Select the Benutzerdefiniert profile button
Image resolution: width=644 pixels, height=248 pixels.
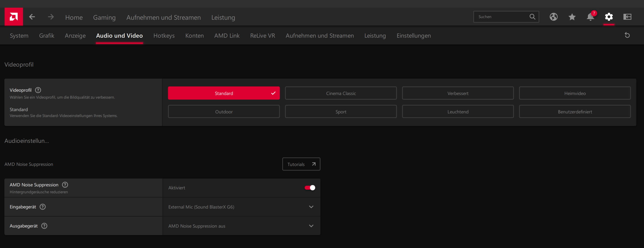tap(575, 112)
